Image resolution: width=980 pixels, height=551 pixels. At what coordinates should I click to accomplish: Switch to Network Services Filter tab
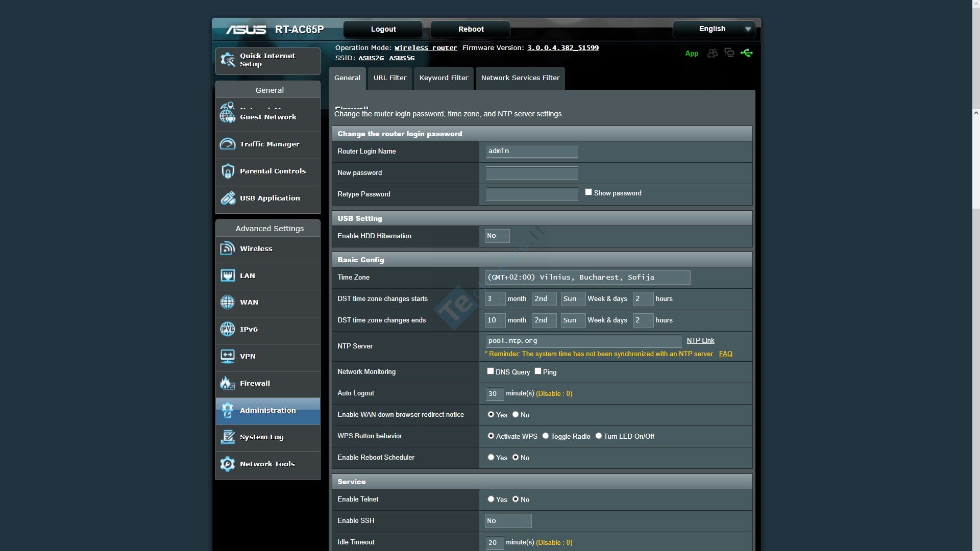520,78
